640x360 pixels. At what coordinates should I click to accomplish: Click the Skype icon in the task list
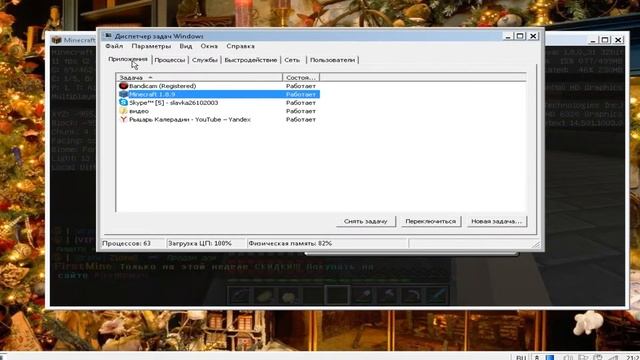pyautogui.click(x=123, y=102)
